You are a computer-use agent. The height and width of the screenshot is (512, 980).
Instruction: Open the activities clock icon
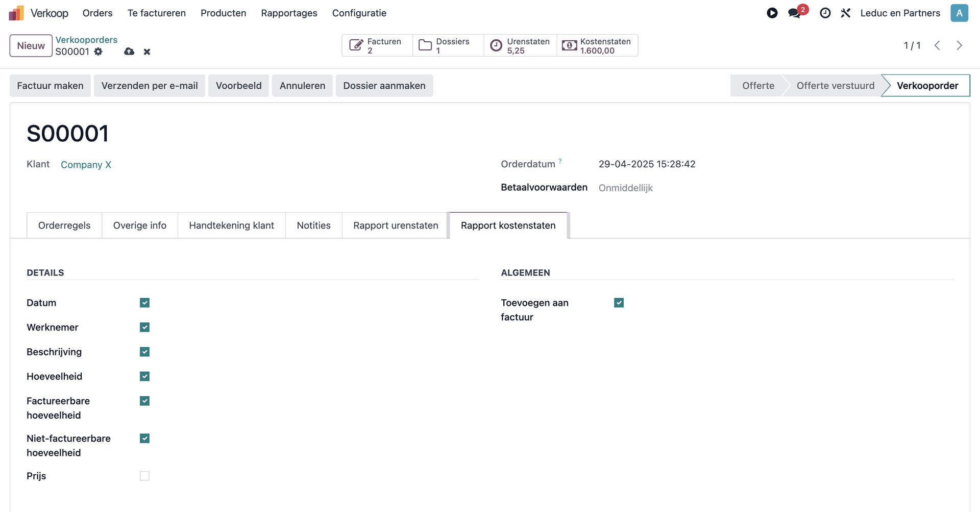825,13
